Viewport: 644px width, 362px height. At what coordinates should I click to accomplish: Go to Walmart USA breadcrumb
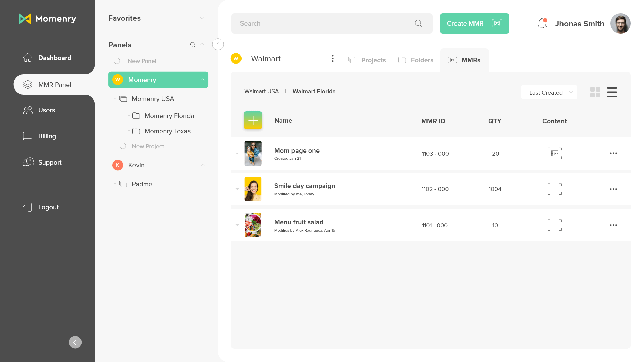tap(261, 91)
